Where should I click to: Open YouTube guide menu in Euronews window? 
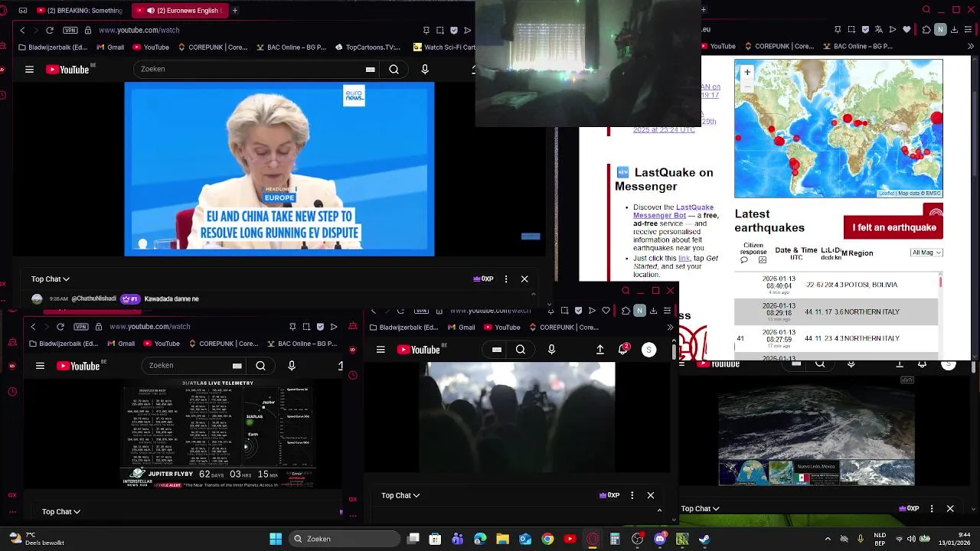pyautogui.click(x=29, y=70)
